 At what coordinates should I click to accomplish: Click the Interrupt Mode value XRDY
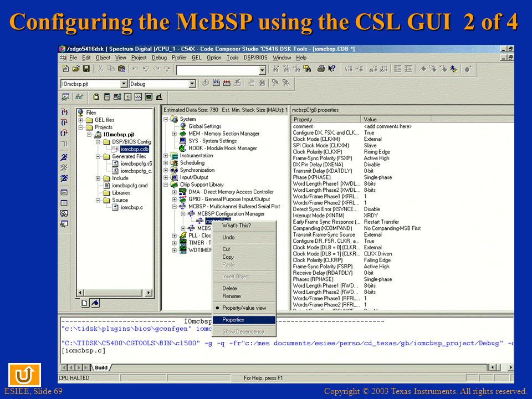(371, 216)
